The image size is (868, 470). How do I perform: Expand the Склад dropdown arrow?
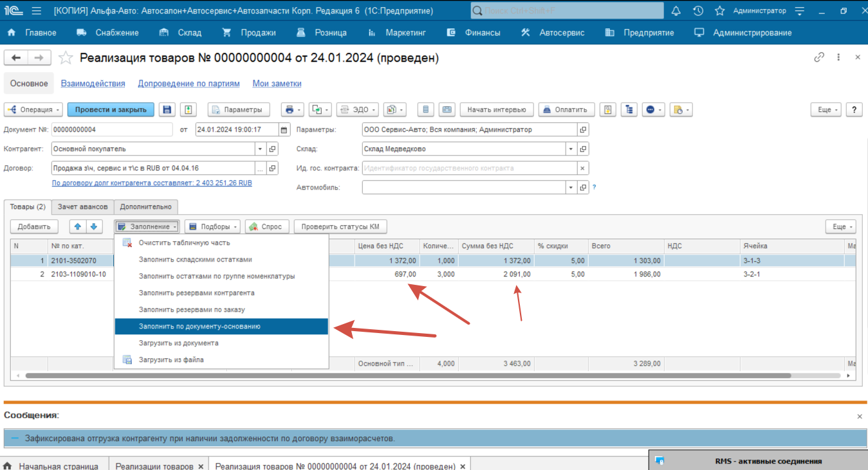(571, 149)
